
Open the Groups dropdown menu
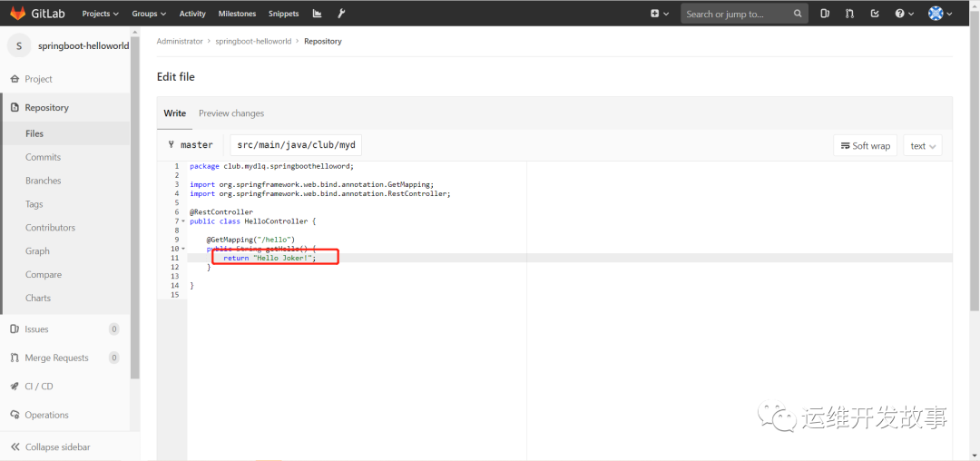click(149, 13)
